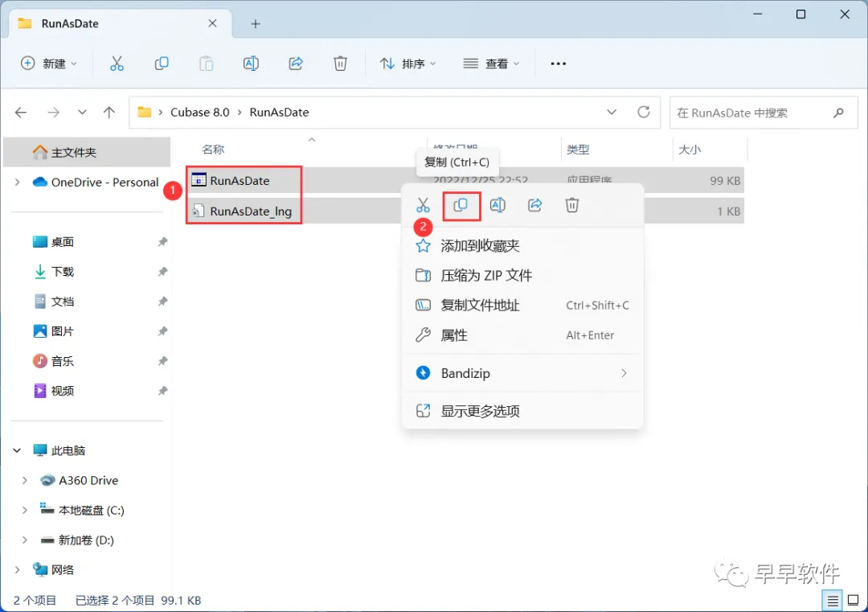
Task: Switch to details view in status bar
Action: pyautogui.click(x=833, y=601)
